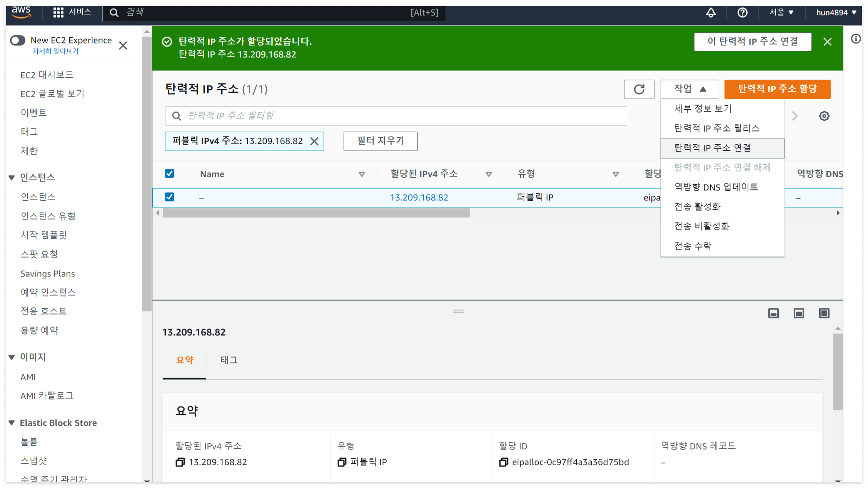Open the 13.209.168.82 address link
The width and height of the screenshot is (868, 488).
[419, 197]
